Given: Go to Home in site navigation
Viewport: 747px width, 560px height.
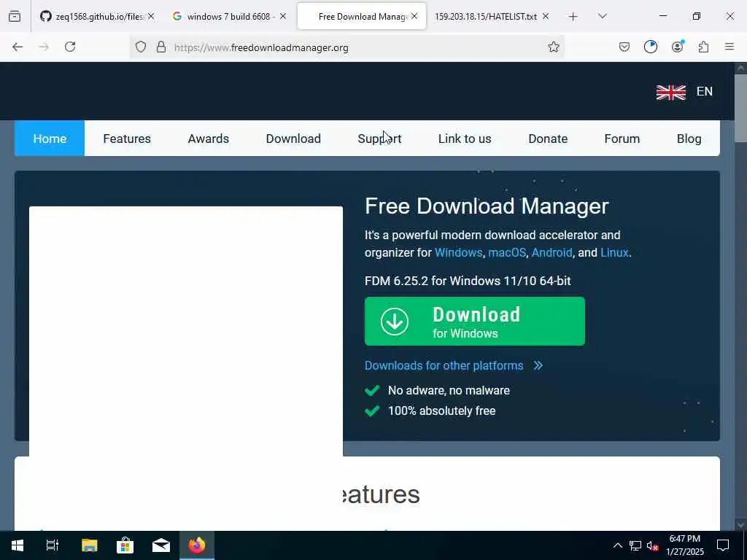Looking at the screenshot, I should tap(50, 139).
